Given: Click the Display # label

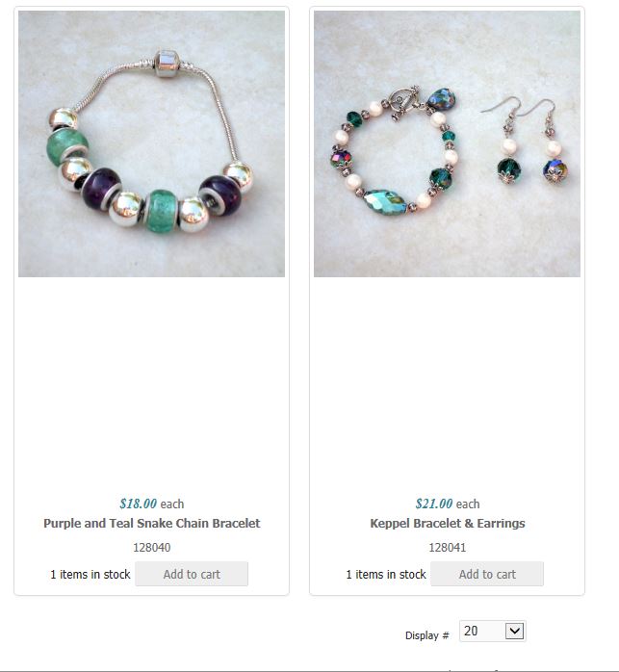Looking at the screenshot, I should tap(427, 635).
